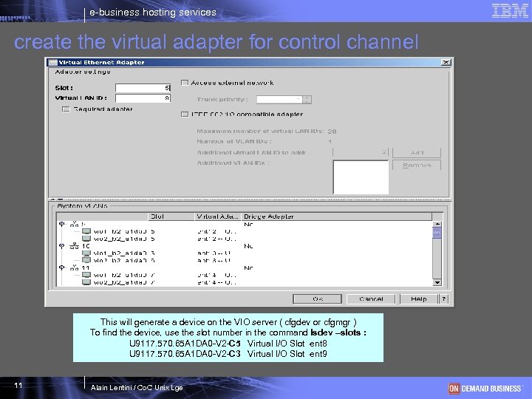Click the 'e-business hosting services' header text
Viewport: 532px width, 399px height.
(153, 13)
